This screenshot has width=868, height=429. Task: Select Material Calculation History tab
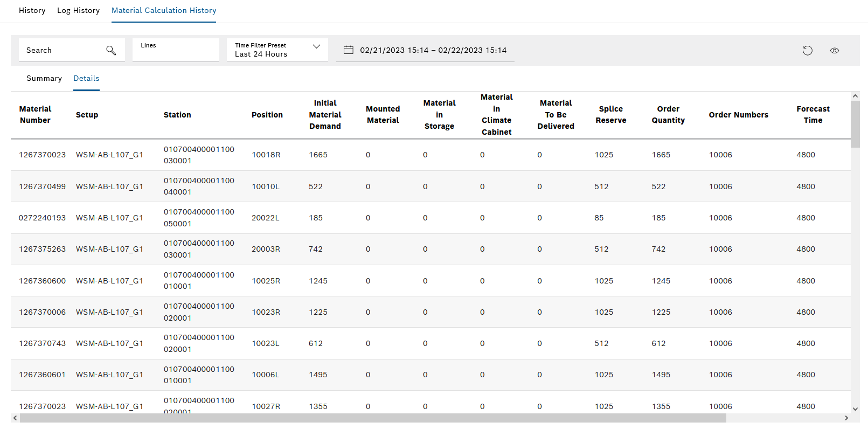(x=164, y=10)
